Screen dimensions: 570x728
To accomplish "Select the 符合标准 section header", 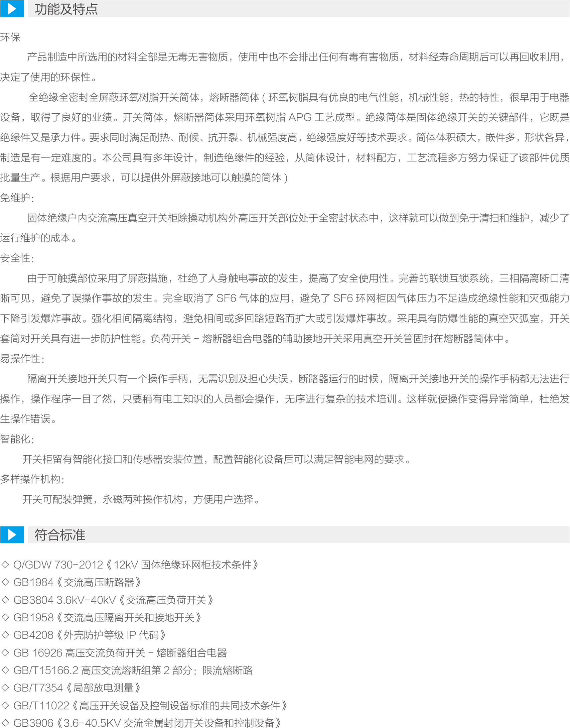I will (x=60, y=535).
